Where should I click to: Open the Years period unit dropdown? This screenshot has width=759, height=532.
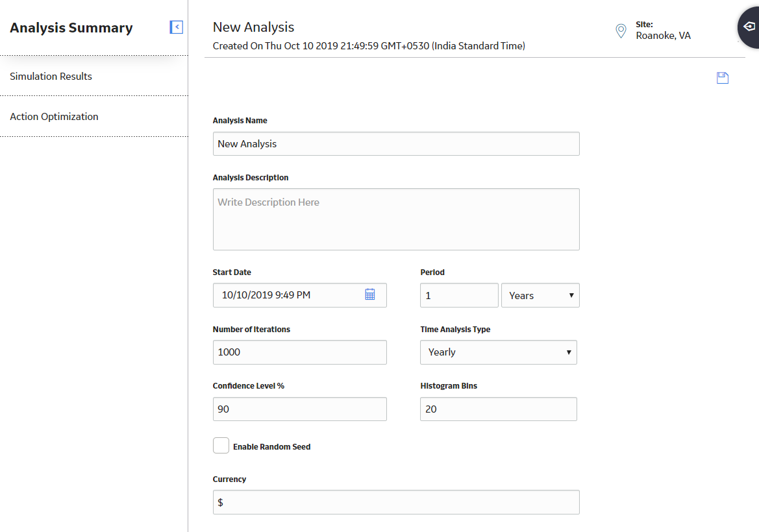tap(540, 295)
